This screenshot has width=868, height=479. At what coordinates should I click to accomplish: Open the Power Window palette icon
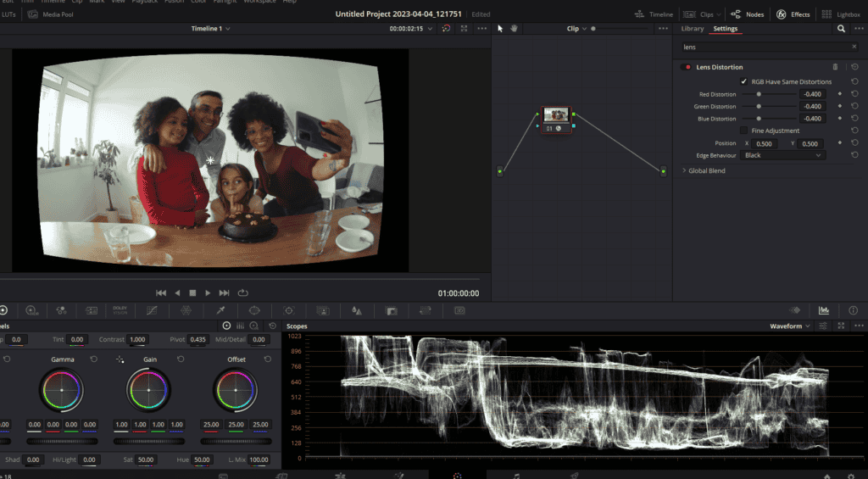pos(254,310)
